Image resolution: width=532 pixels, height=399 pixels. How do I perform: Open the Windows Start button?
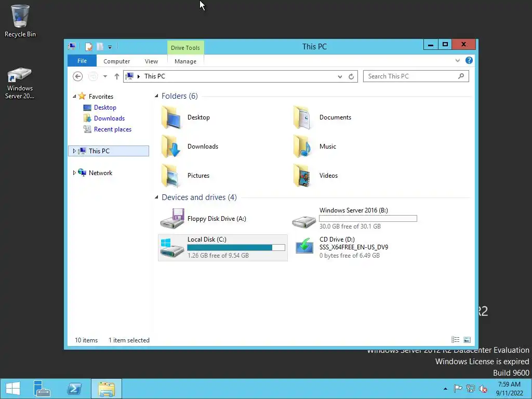(x=13, y=389)
